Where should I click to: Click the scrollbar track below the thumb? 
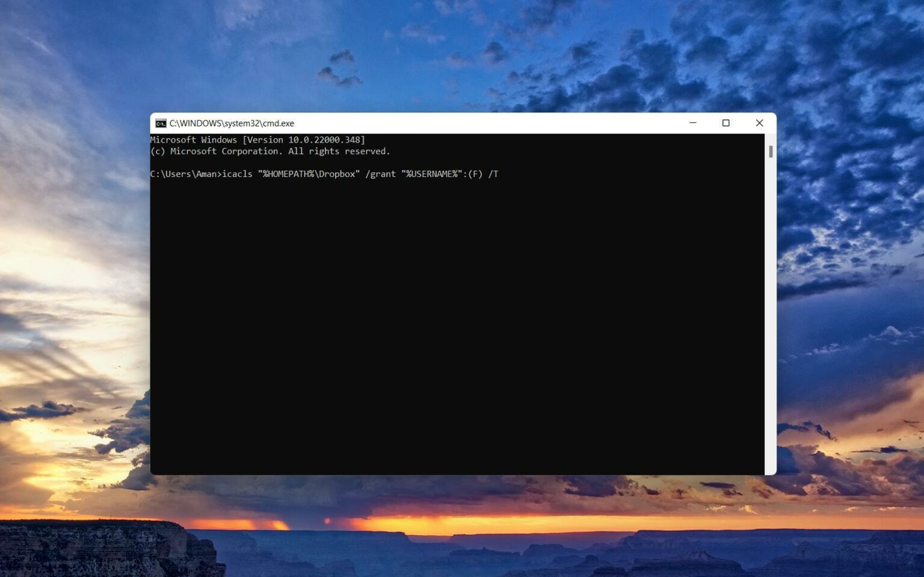[770, 301]
